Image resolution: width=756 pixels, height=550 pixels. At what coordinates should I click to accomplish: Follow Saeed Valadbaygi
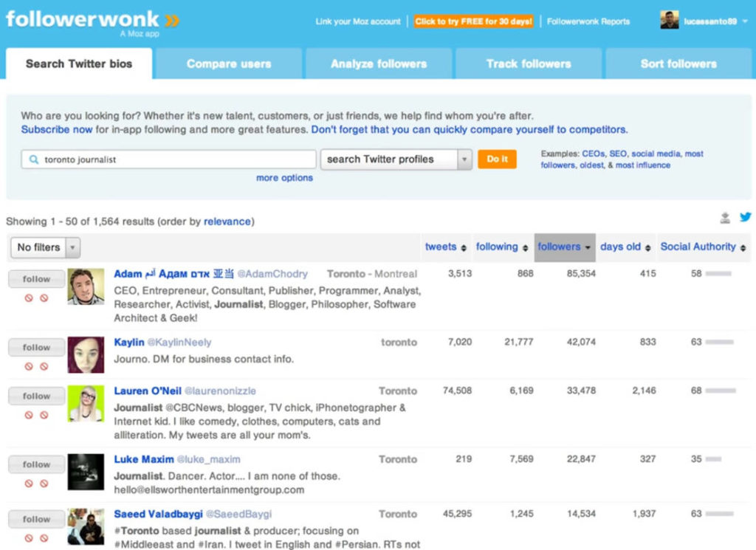coord(36,519)
